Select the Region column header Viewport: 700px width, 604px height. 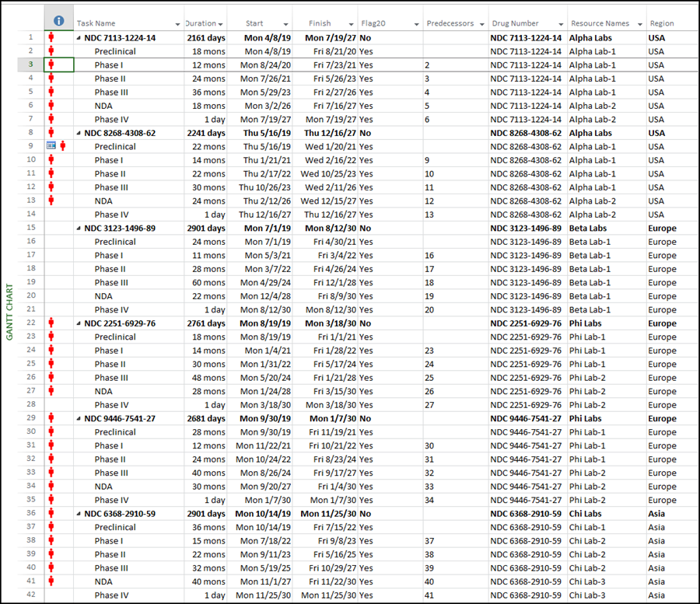click(670, 23)
